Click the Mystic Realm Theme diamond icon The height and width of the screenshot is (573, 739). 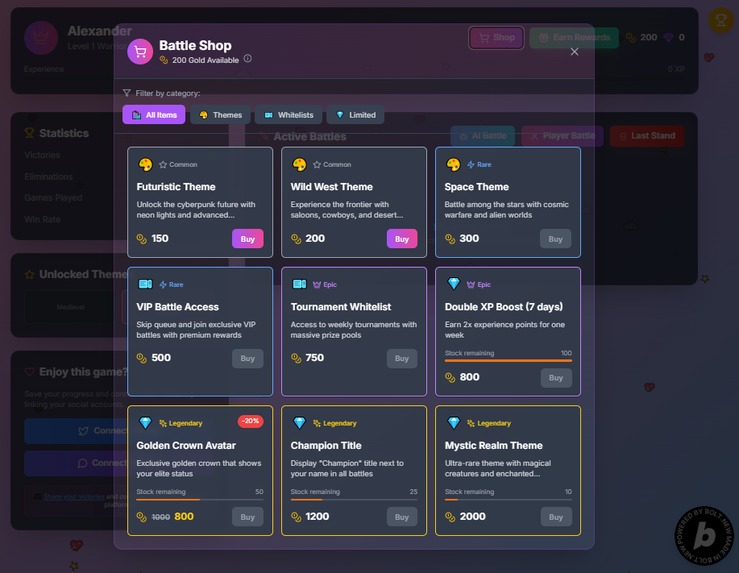(x=453, y=423)
